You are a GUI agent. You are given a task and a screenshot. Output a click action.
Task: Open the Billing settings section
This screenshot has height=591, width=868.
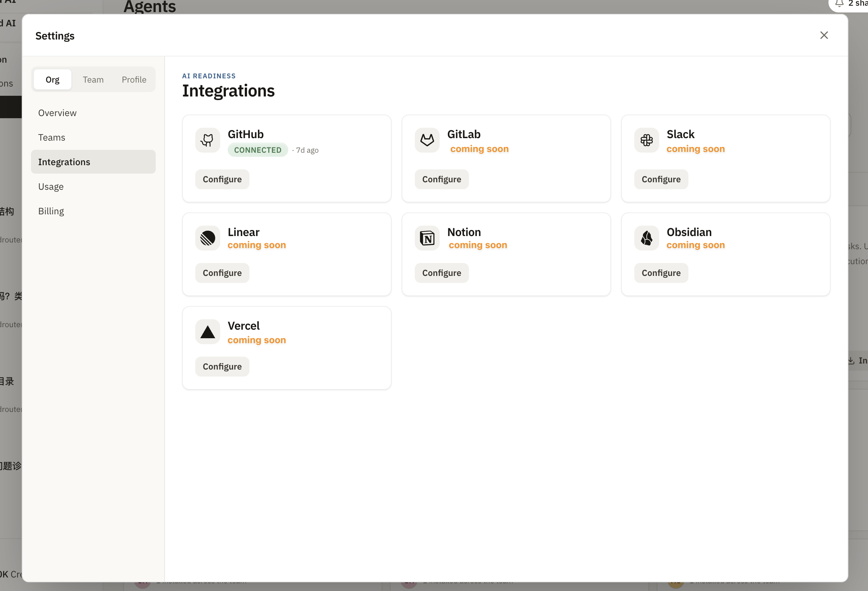coord(93,211)
